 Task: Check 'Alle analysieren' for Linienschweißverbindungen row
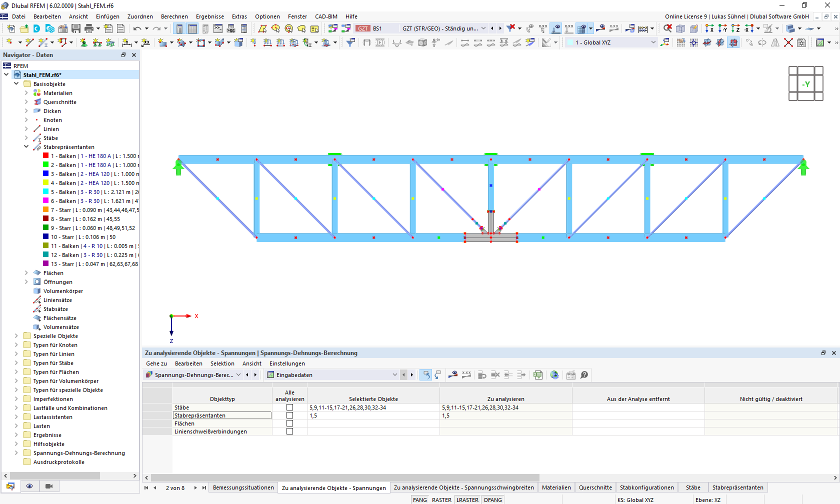(289, 431)
